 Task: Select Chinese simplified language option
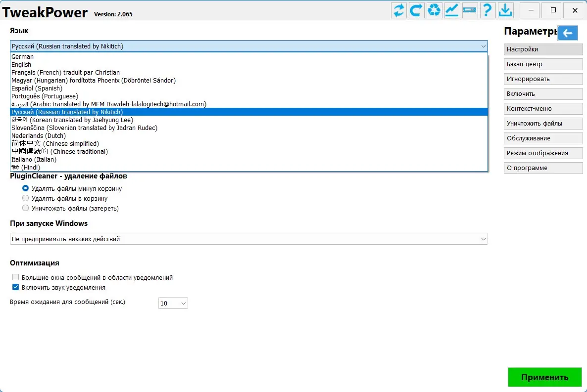coord(248,143)
